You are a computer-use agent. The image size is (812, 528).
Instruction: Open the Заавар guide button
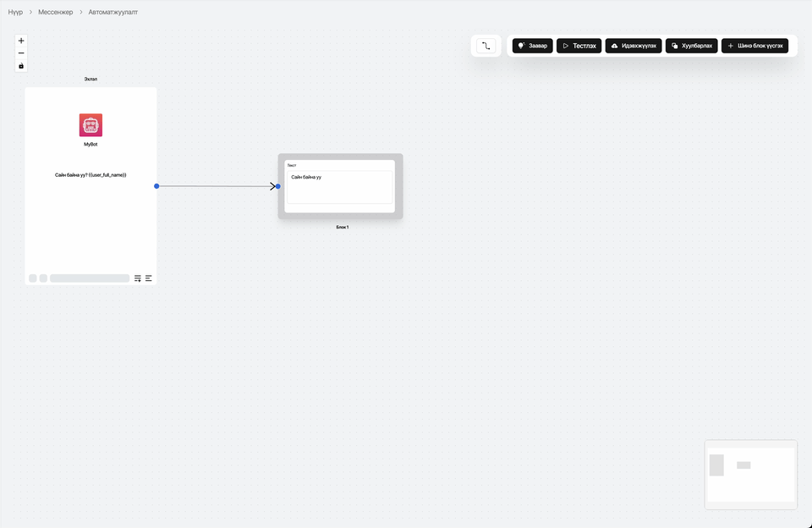pos(532,46)
